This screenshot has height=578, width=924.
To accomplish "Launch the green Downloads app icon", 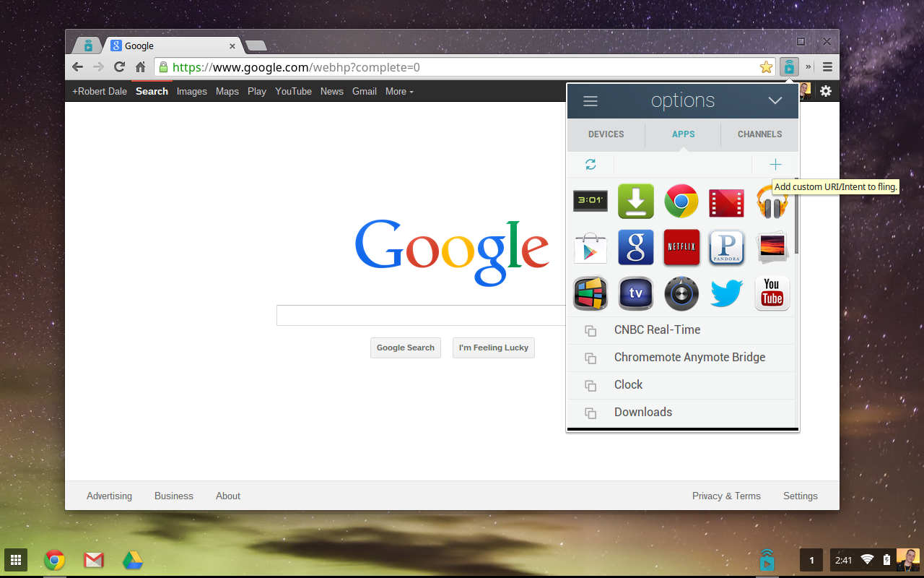I will tap(636, 201).
